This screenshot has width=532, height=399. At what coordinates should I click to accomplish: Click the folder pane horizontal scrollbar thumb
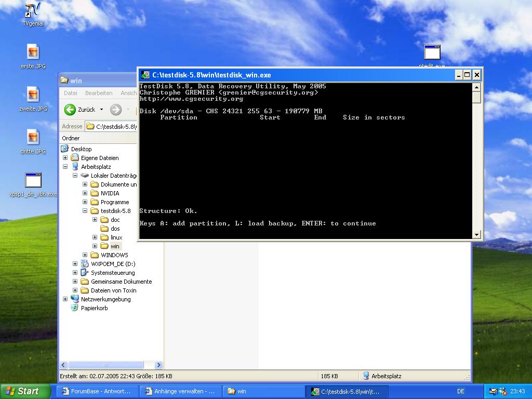coord(106,365)
